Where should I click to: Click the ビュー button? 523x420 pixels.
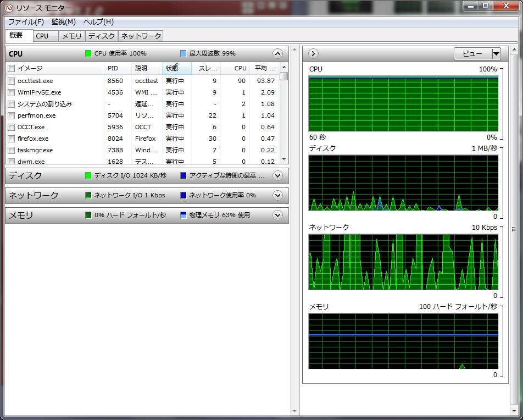pyautogui.click(x=473, y=54)
